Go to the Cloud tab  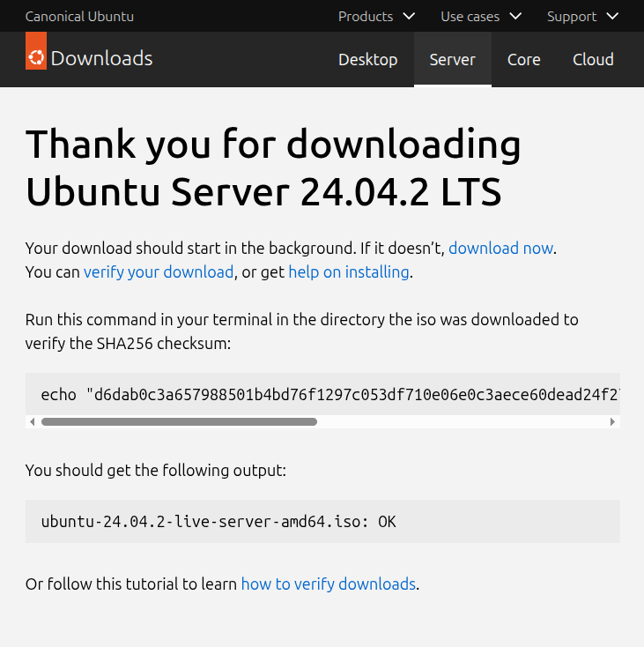tap(593, 60)
